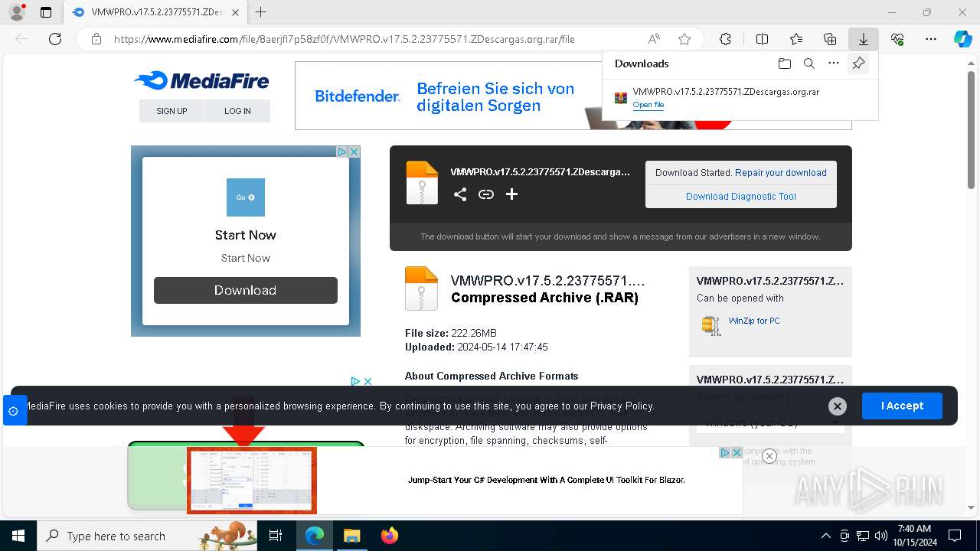Click Download Diagnostic Tool link
This screenshot has height=551, width=980.
741,197
